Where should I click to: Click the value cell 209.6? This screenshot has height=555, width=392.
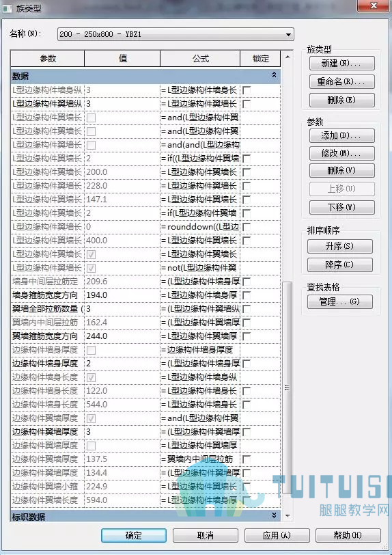pos(122,282)
